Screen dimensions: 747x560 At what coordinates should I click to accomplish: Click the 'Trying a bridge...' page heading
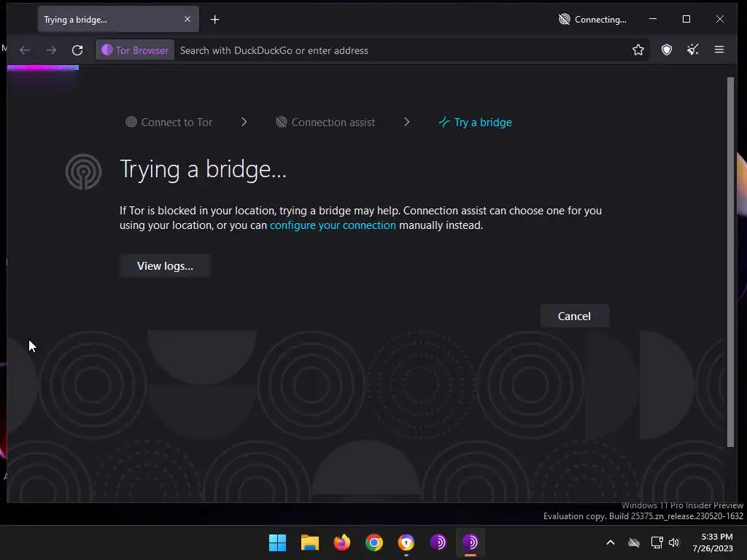(203, 169)
